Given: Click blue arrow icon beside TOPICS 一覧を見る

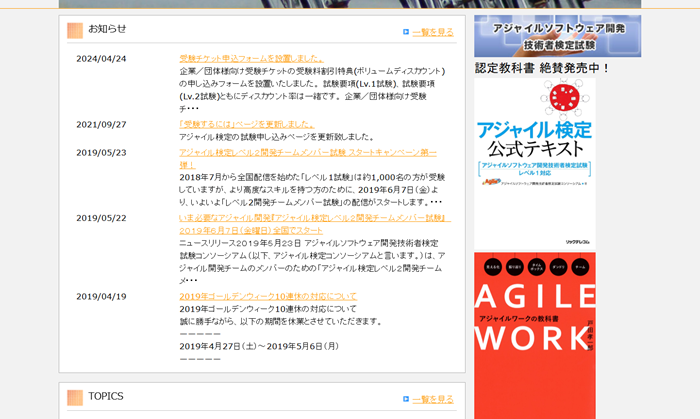Looking at the screenshot, I should tap(406, 398).
